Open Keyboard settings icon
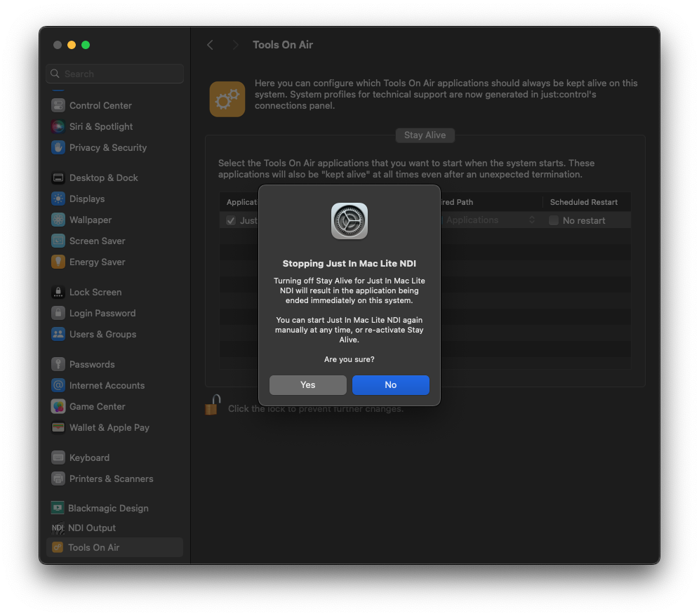This screenshot has width=699, height=616. pyautogui.click(x=58, y=457)
